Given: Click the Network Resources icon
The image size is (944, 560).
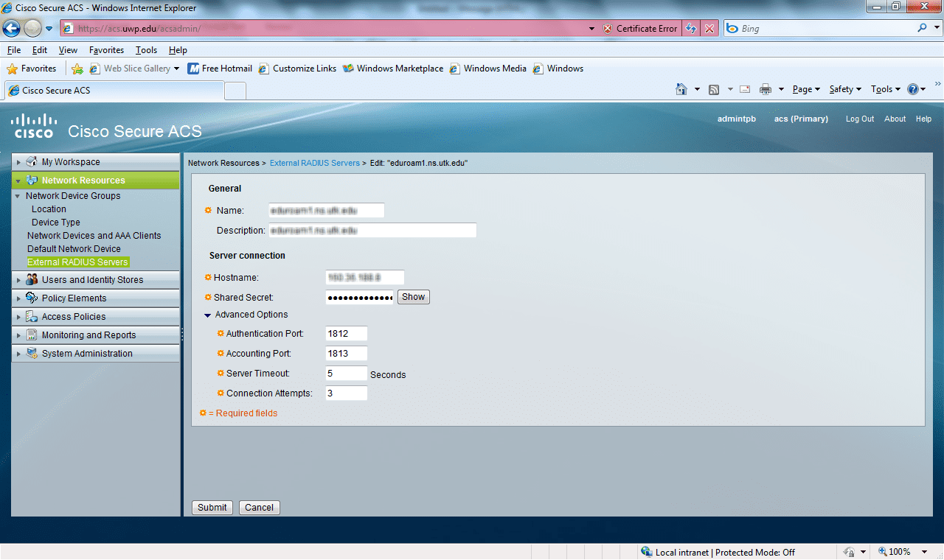Looking at the screenshot, I should pos(32,181).
